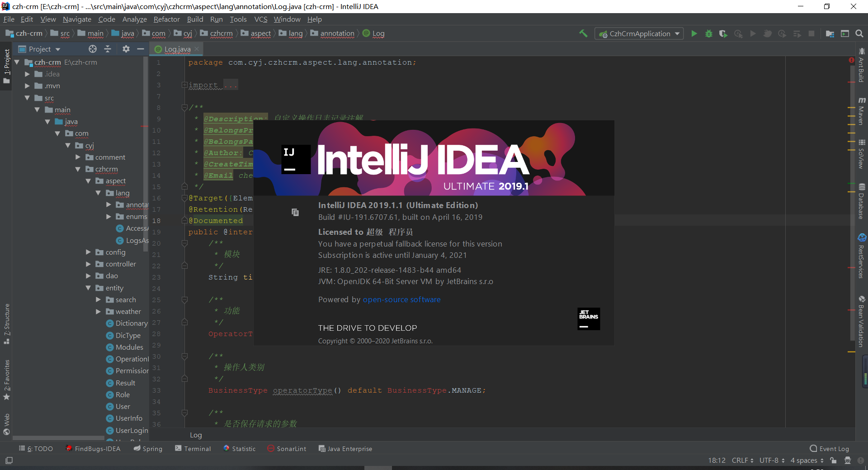Image resolution: width=868 pixels, height=470 pixels.
Task: Open the Spring tool window
Action: [x=148, y=449]
